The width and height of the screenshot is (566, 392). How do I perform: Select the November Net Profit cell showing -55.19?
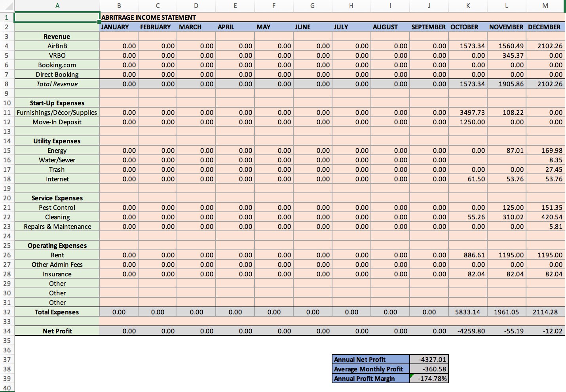pyautogui.click(x=506, y=331)
